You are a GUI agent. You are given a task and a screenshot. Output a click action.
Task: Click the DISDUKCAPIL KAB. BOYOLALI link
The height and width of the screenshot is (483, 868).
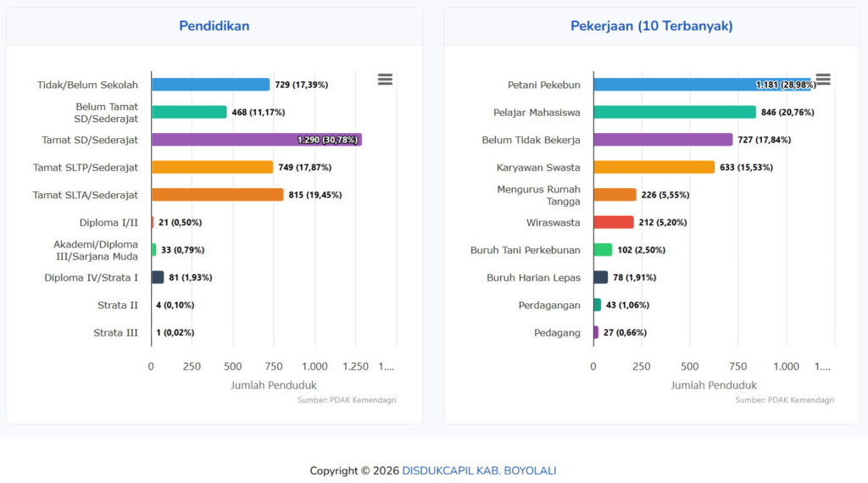click(479, 471)
